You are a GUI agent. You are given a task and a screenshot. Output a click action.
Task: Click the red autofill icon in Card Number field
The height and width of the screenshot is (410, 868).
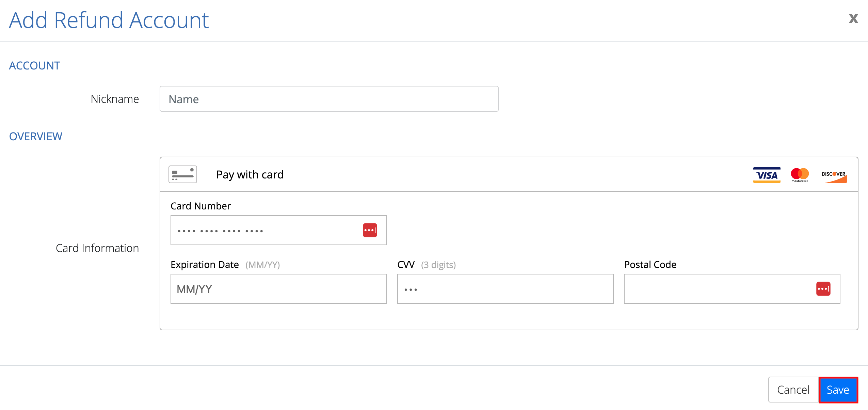(370, 230)
